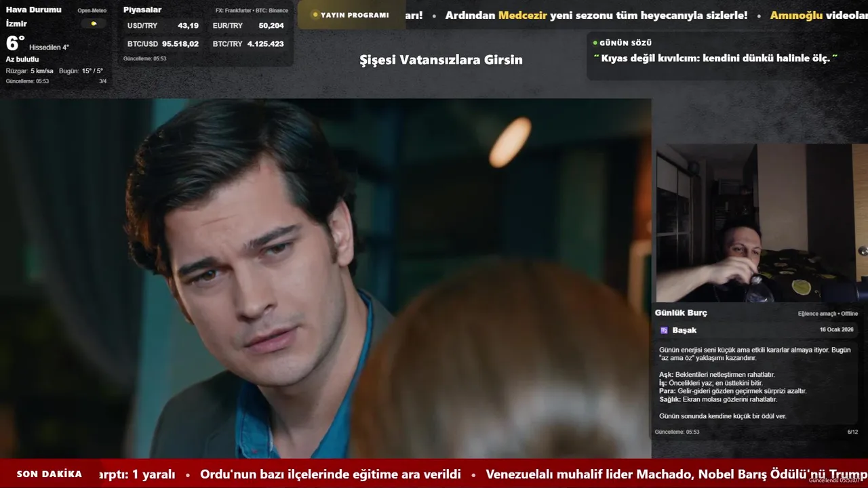Click the Venezuelalı muhalif lider Machado headline

pos(677,474)
